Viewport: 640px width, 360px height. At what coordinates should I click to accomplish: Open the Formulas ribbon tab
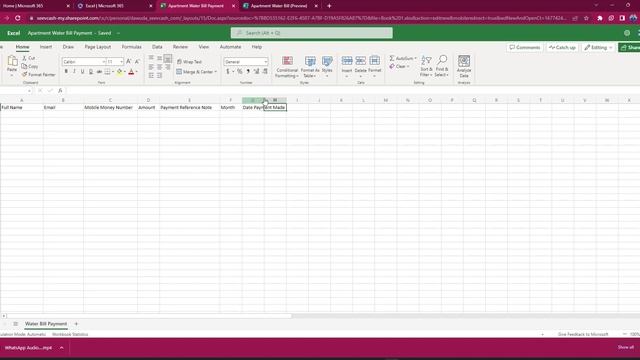(x=131, y=47)
